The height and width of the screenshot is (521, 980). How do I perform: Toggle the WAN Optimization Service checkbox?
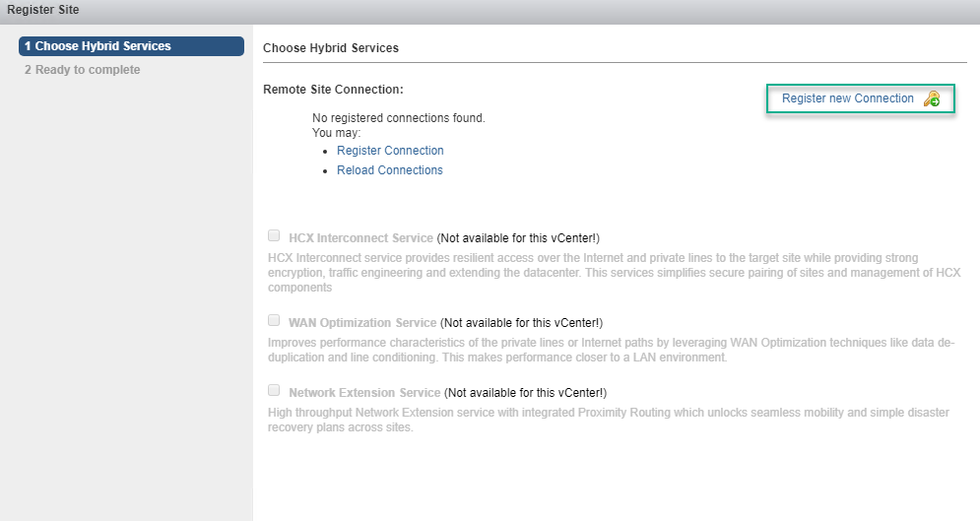[x=274, y=321]
